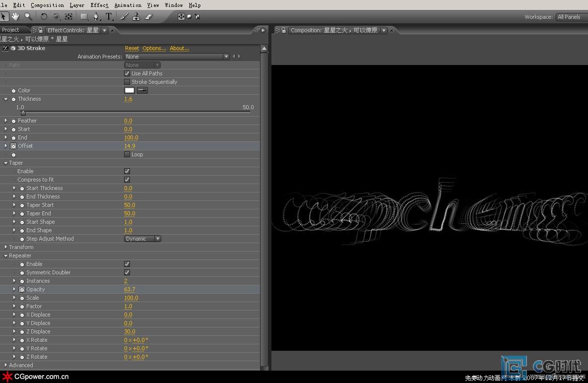The width and height of the screenshot is (588, 383).
Task: Toggle Compress to fit checkbox
Action: [x=127, y=180]
